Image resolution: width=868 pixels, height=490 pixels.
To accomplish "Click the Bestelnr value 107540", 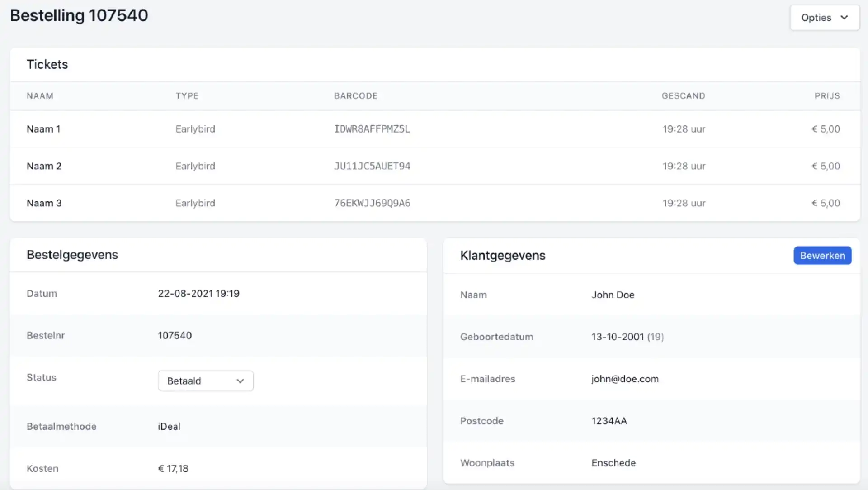I will click(x=175, y=335).
